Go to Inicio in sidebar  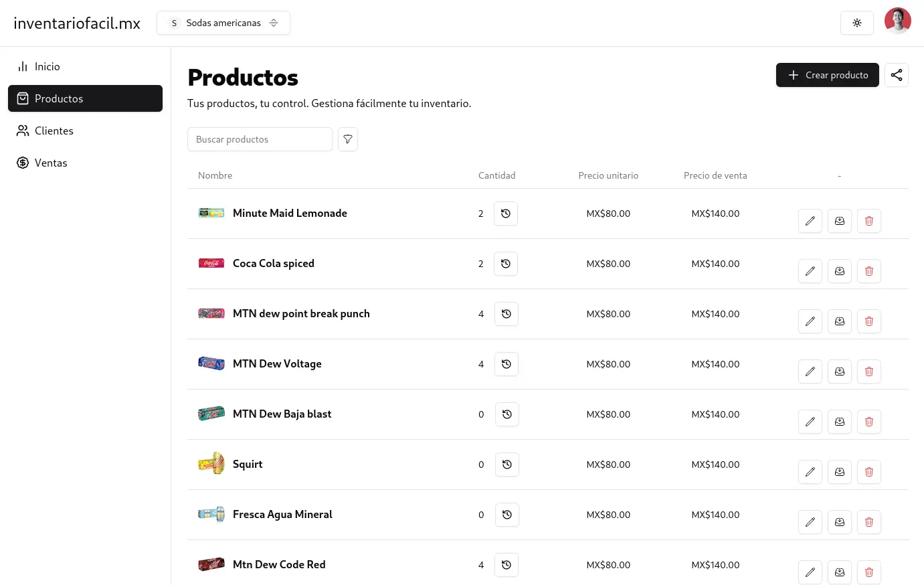[x=85, y=66]
